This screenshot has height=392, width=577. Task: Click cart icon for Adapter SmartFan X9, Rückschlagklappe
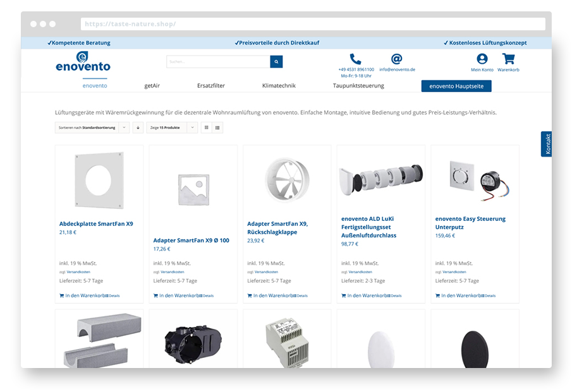[x=250, y=295]
